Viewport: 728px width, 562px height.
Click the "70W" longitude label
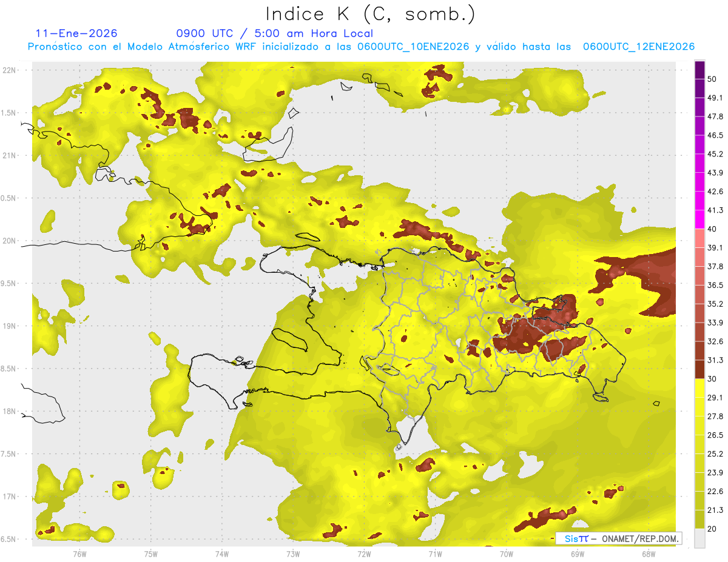tap(507, 554)
